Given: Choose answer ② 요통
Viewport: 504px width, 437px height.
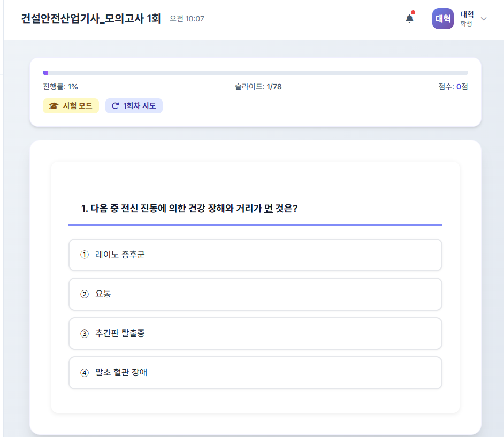Looking at the screenshot, I should (x=255, y=294).
